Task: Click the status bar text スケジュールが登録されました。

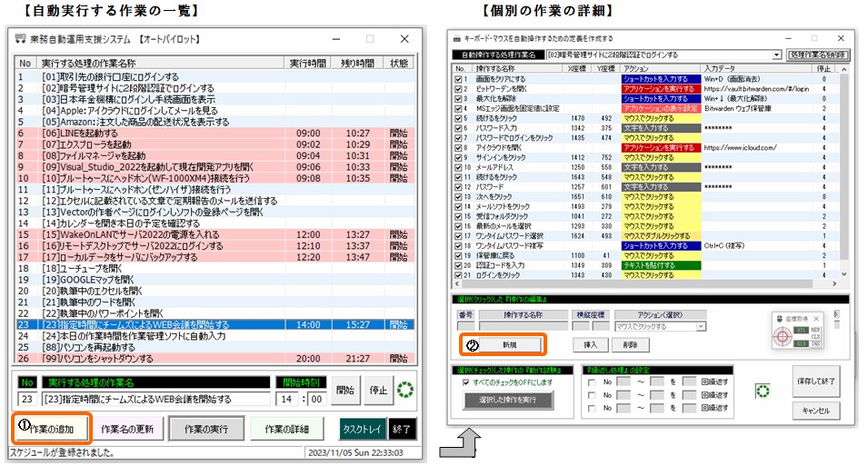Action: [63, 452]
